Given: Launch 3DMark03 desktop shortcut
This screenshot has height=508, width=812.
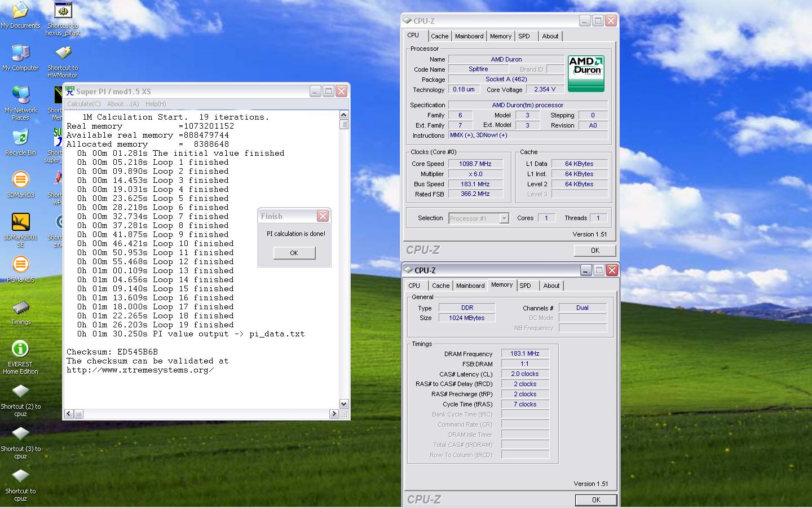Looking at the screenshot, I should coord(20,185).
